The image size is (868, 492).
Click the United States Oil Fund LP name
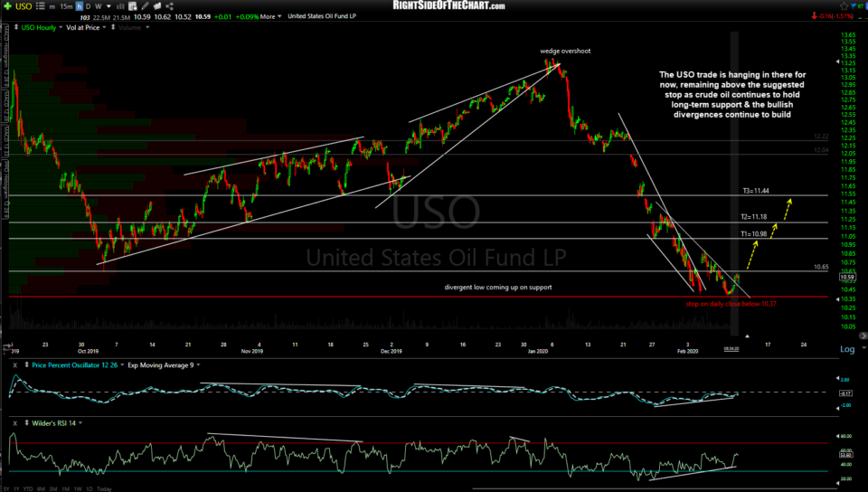[322, 16]
